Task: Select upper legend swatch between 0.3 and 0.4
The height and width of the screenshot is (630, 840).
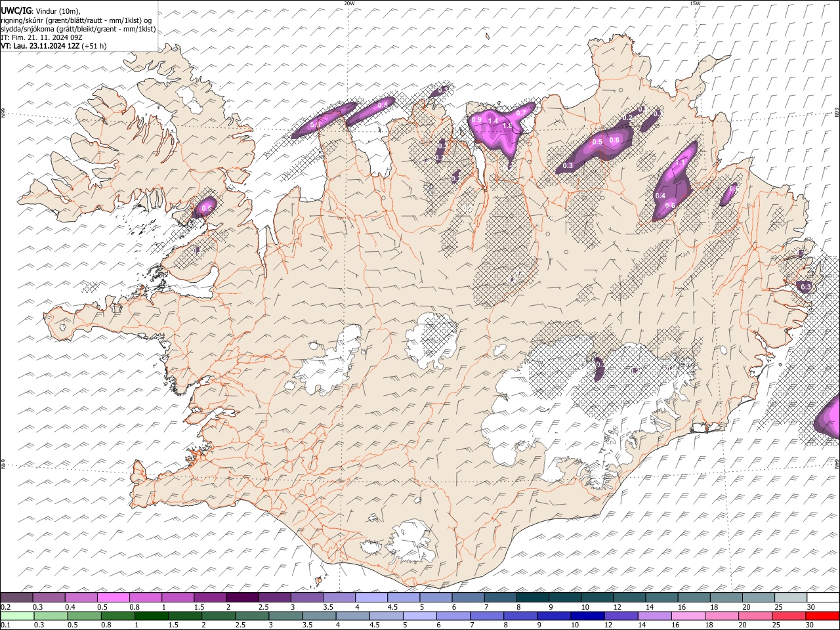Action: [x=49, y=598]
